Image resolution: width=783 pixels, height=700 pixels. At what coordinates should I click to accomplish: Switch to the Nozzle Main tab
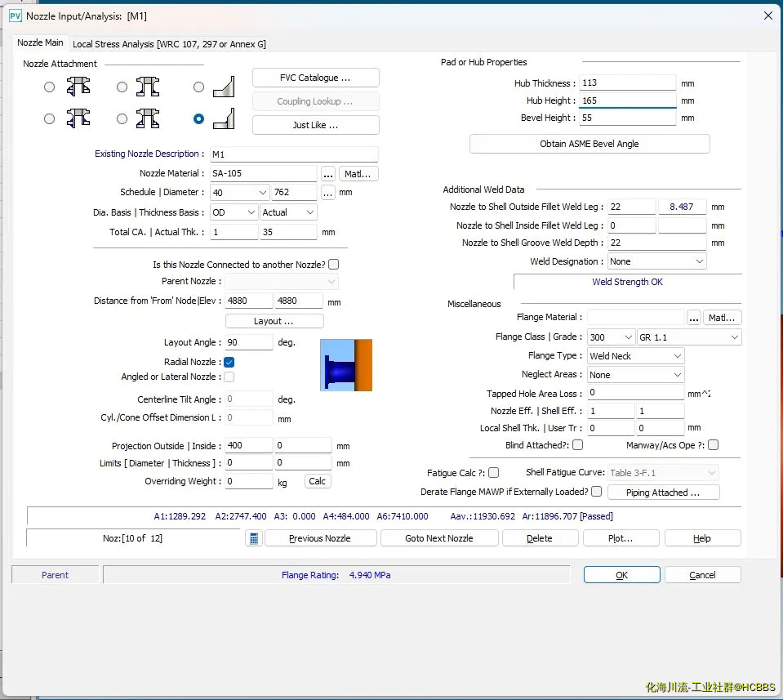point(40,43)
